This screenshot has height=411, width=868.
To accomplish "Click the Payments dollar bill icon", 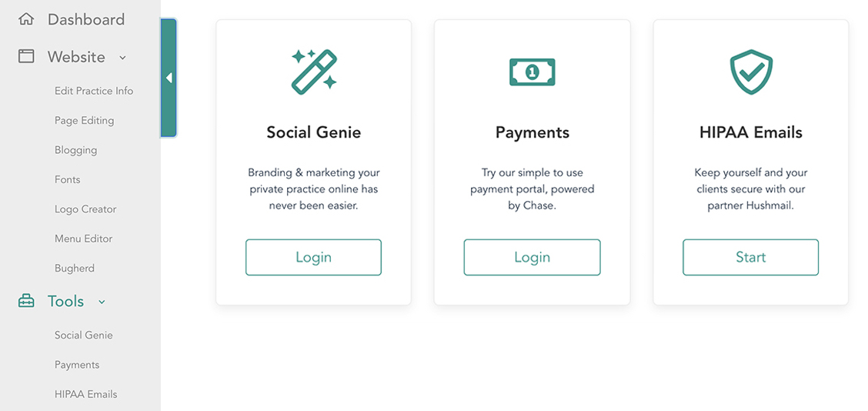I will tap(532, 72).
